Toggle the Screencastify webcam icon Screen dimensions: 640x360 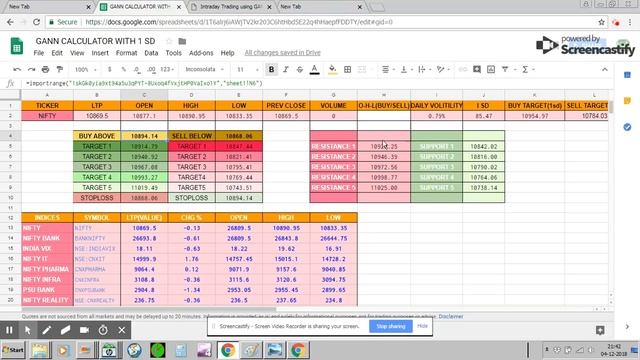pos(84,330)
